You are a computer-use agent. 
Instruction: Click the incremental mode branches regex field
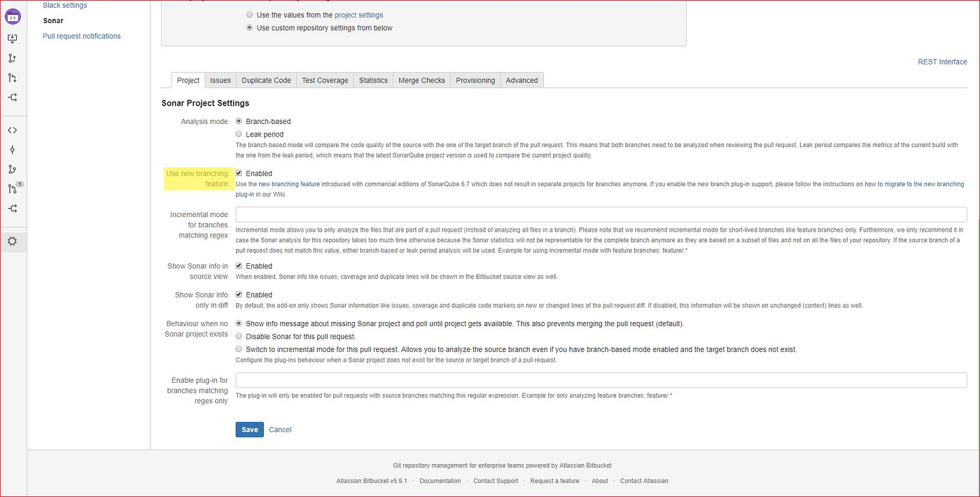pos(601,214)
